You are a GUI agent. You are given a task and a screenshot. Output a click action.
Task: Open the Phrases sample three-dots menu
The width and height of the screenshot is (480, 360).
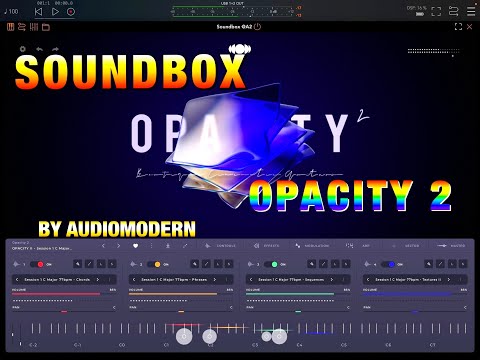pyautogui.click(x=227, y=279)
